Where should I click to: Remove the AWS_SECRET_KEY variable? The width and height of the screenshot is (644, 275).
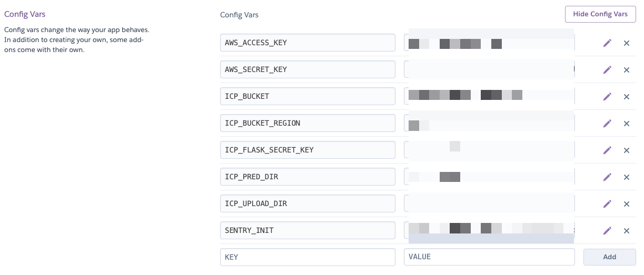(627, 70)
